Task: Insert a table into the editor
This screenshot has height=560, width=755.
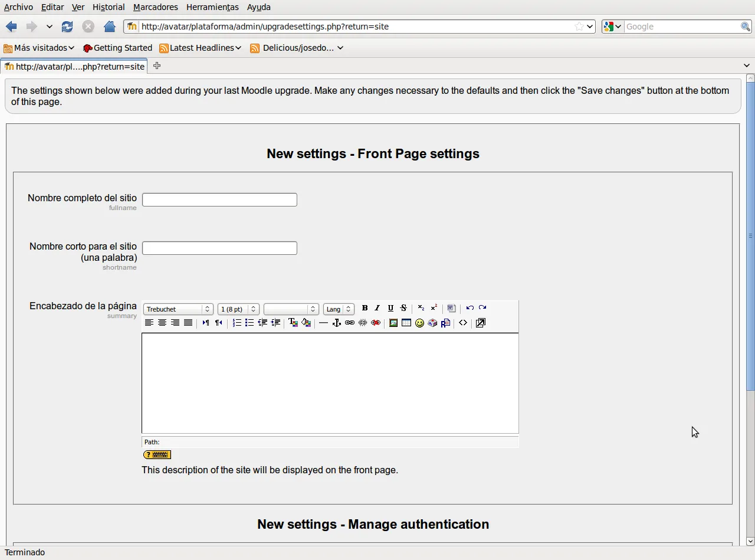Action: click(x=406, y=323)
